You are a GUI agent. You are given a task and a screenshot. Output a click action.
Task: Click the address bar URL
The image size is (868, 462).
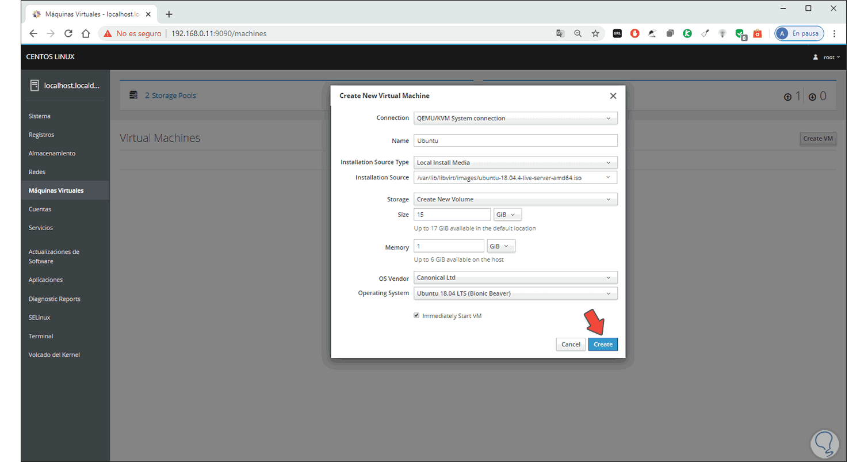click(219, 33)
